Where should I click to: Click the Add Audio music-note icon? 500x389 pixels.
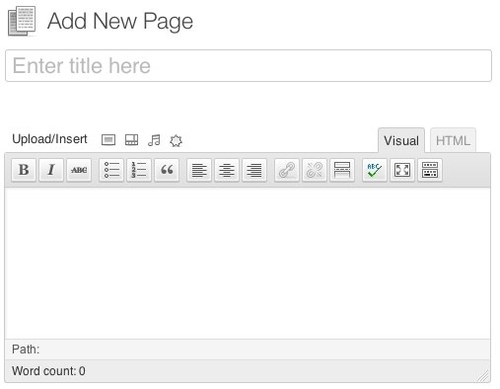(154, 140)
